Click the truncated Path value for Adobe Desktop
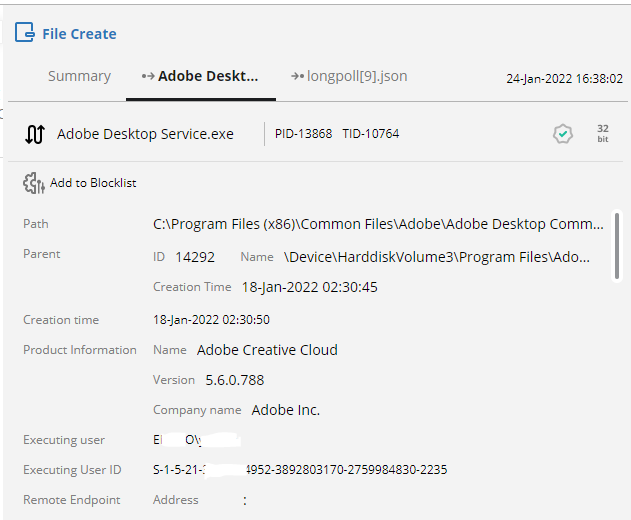Screen dimensions: 631x520 [378, 224]
